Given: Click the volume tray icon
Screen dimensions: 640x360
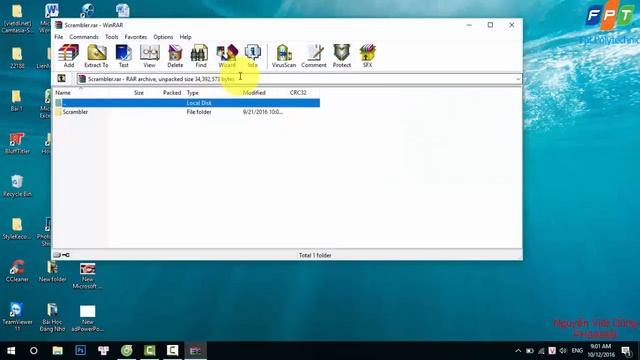Looking at the screenshot, I should [x=564, y=351].
